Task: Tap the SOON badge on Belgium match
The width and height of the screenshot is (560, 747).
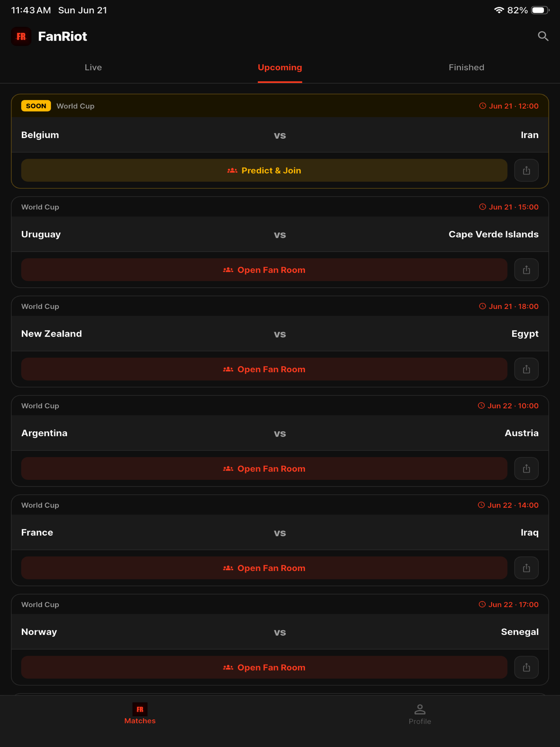Action: (x=36, y=106)
